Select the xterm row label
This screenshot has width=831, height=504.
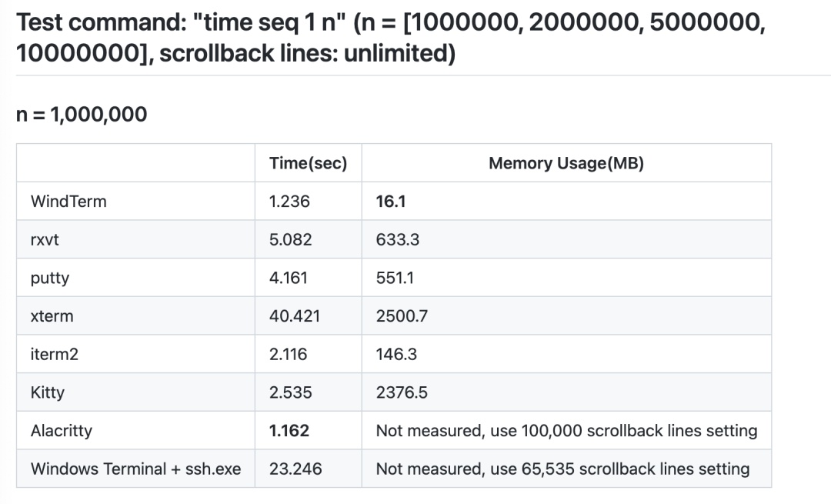pyautogui.click(x=52, y=316)
